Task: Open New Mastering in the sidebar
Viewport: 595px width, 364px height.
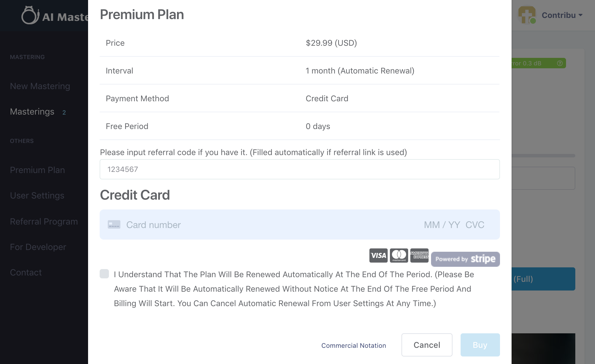Action: pyautogui.click(x=40, y=86)
